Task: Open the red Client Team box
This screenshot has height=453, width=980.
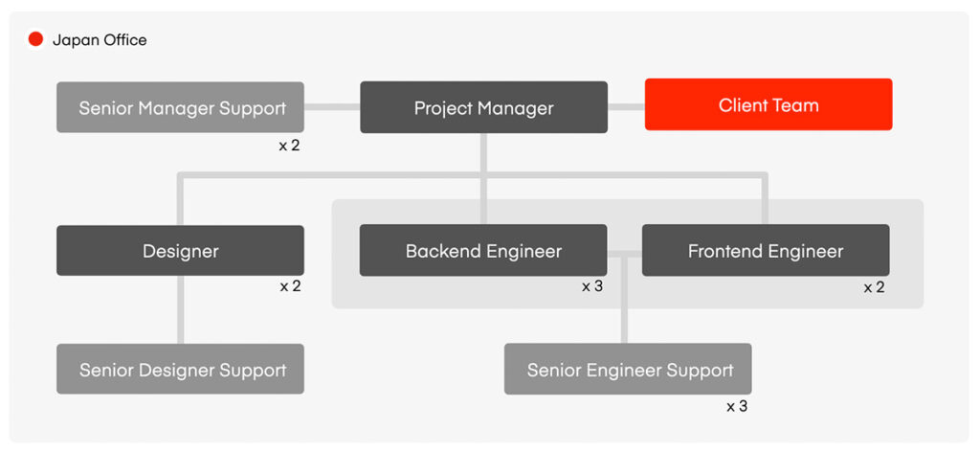Action: point(768,104)
